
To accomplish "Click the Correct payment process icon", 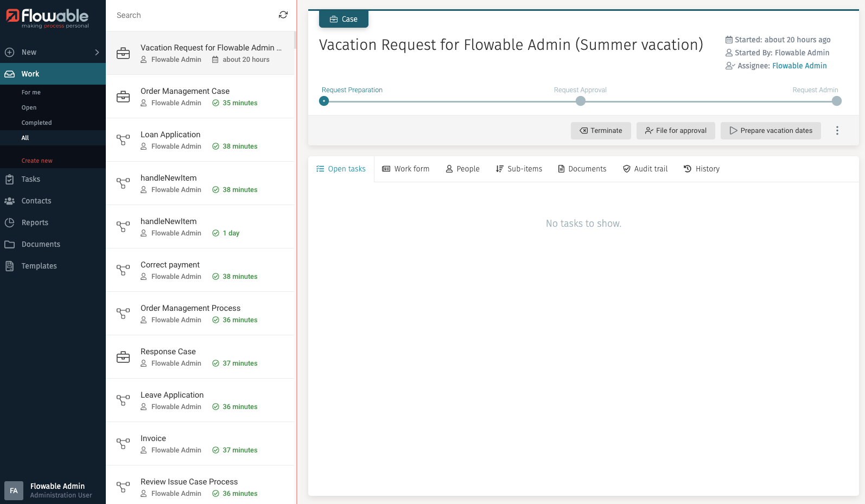I will pyautogui.click(x=123, y=270).
